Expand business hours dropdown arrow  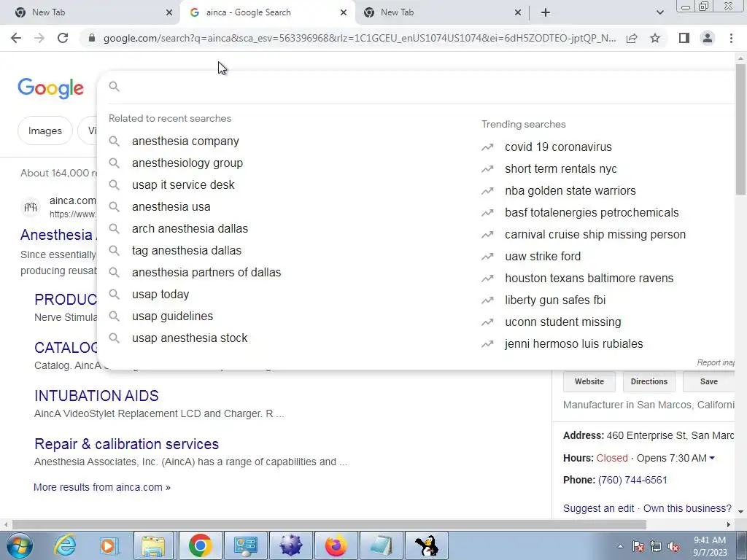tap(712, 458)
